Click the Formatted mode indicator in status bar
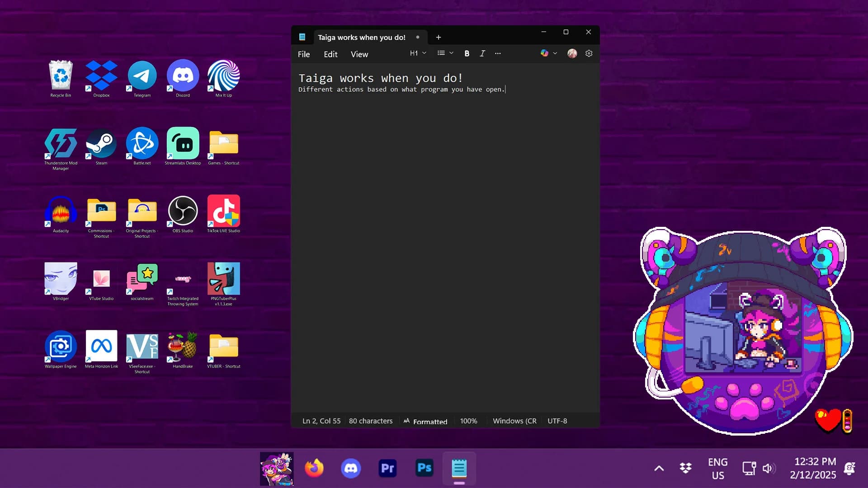This screenshot has width=868, height=488. (x=425, y=421)
